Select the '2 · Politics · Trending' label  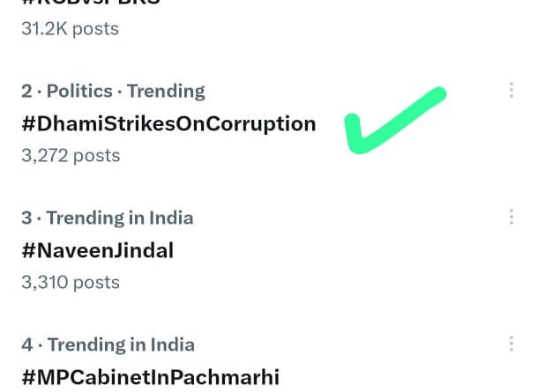[113, 91]
